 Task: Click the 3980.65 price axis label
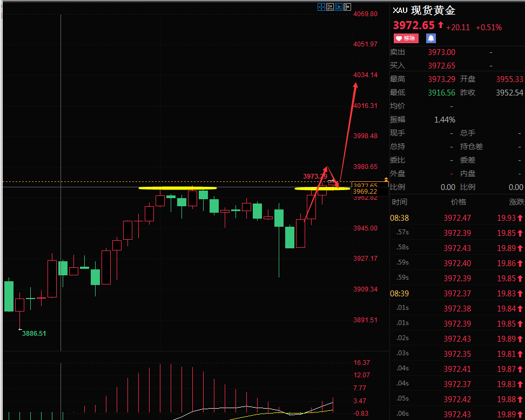[x=365, y=167]
